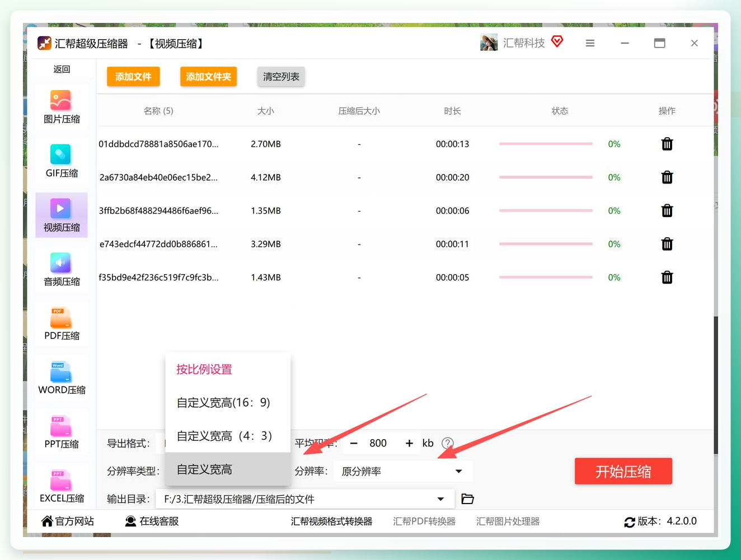
Task: Start compression with 开始压缩 button
Action: point(623,472)
